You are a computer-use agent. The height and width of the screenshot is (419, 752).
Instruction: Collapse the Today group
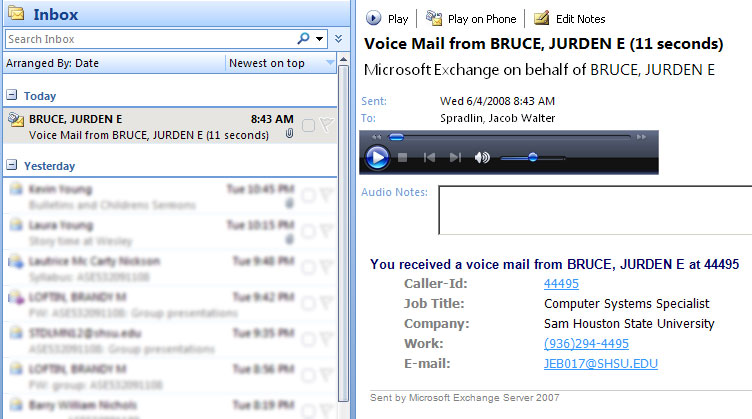tap(11, 96)
